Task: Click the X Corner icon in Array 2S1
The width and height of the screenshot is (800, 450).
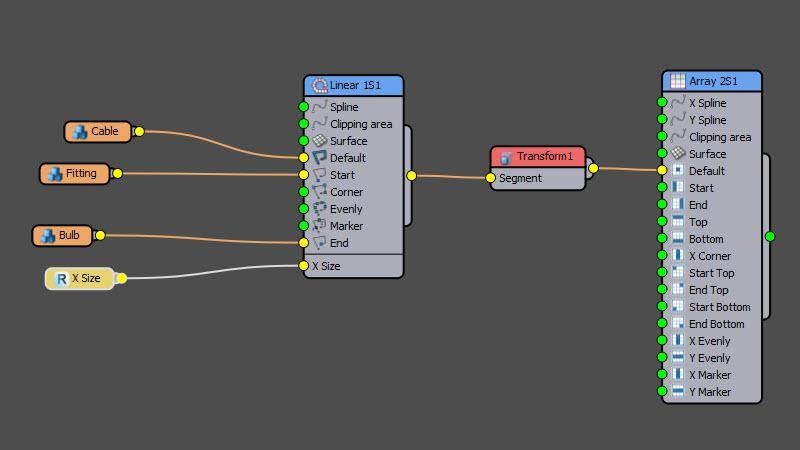Action: (x=677, y=256)
